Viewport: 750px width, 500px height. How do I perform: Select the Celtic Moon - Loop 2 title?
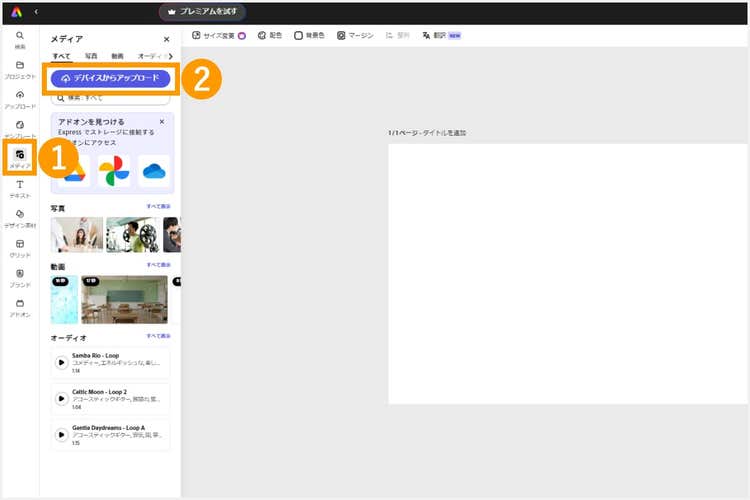click(99, 391)
